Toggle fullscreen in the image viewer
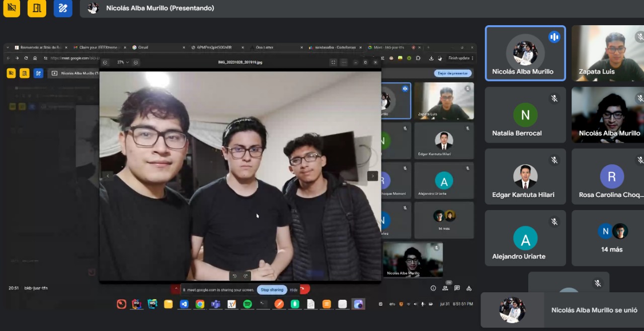This screenshot has width=644, height=331. click(x=333, y=62)
